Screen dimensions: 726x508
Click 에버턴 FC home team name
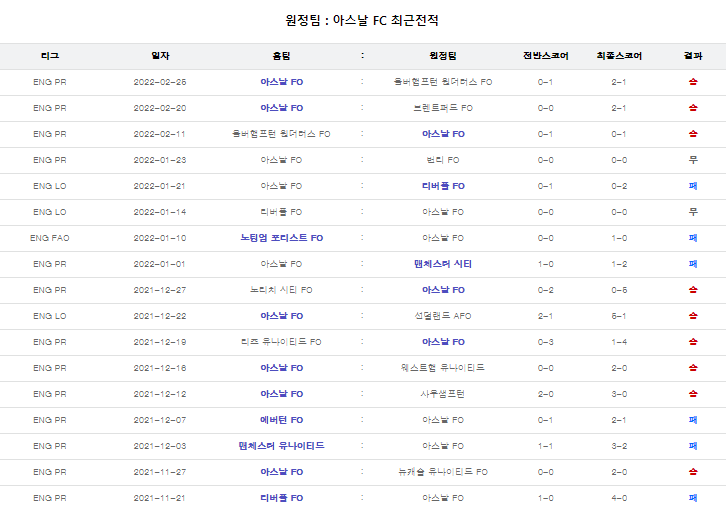point(281,420)
